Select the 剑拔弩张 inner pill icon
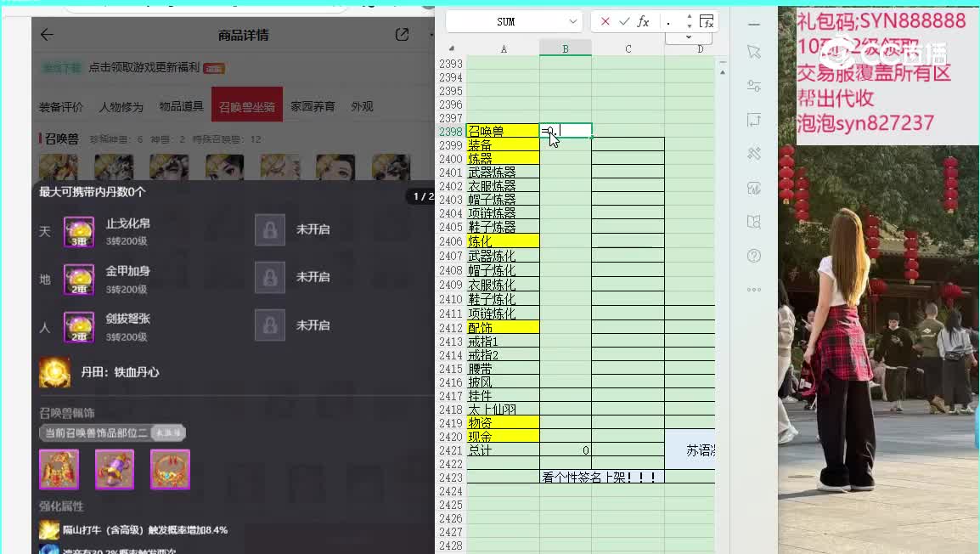The width and height of the screenshot is (980, 554). click(x=79, y=327)
